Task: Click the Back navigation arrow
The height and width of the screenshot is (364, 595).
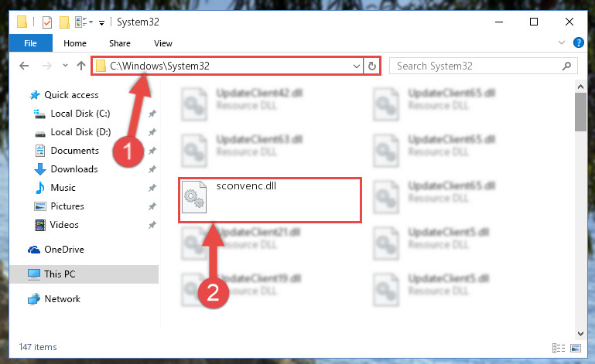Action: tap(24, 66)
